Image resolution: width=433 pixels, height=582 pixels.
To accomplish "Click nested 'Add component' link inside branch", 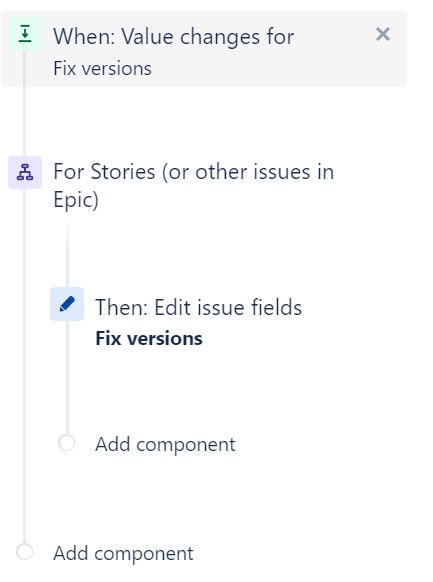I will [x=165, y=444].
